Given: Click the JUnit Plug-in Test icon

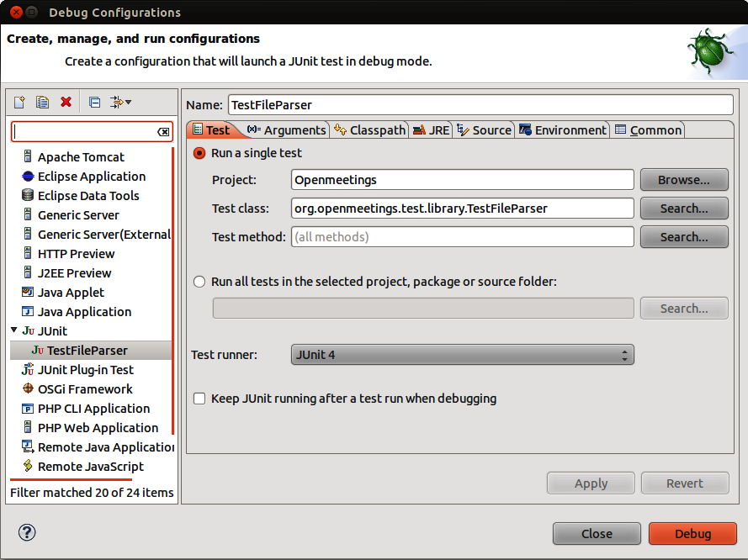Looking at the screenshot, I should tap(28, 369).
